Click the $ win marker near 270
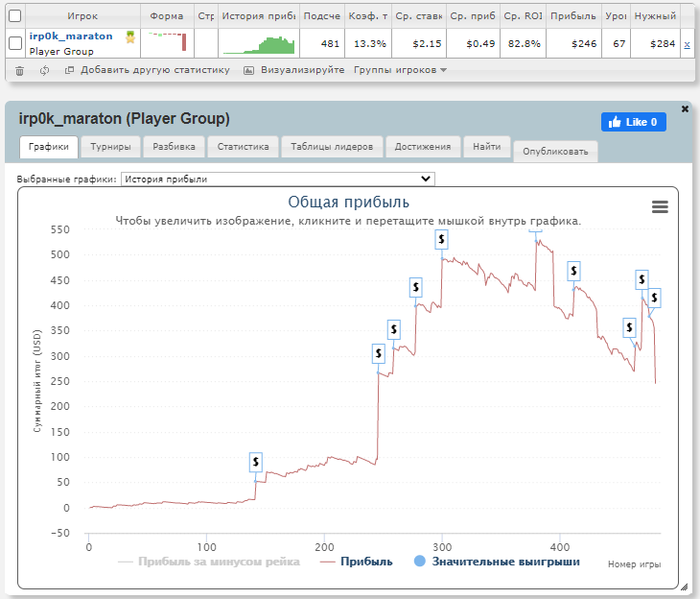The height and width of the screenshot is (599, 700). (x=379, y=354)
